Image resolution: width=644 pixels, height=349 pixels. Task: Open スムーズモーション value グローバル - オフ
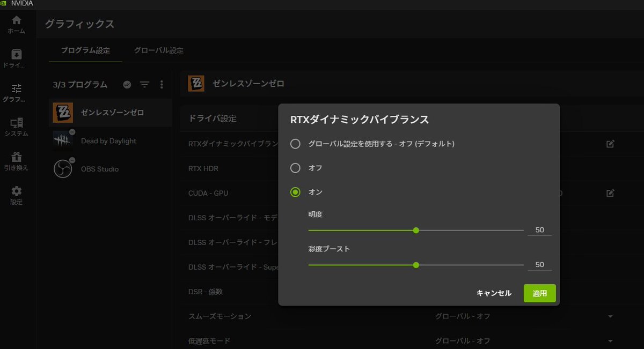(x=463, y=316)
